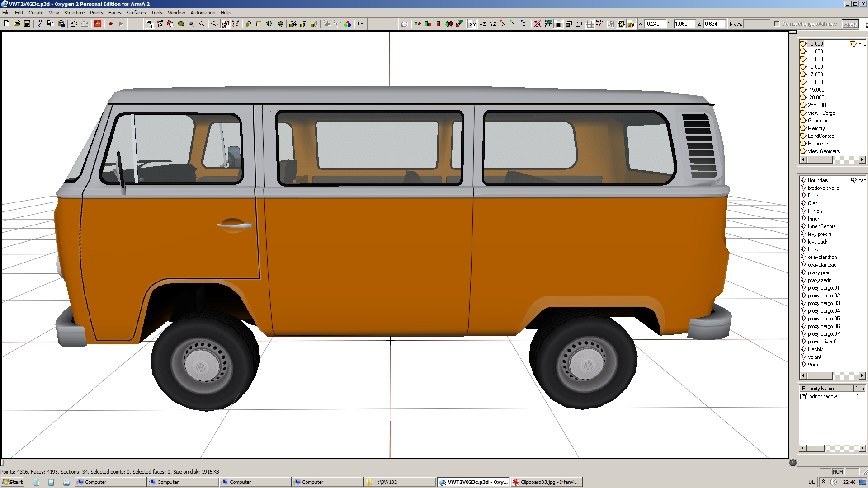Select the Boundary named selection
The image size is (868, 488).
point(818,180)
